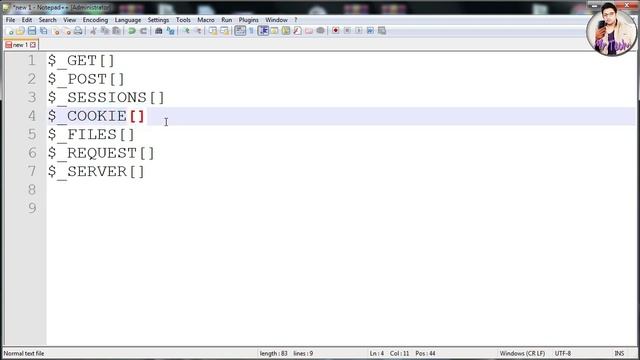The height and width of the screenshot is (360, 640).
Task: Click the "length : 83" status entry
Action: pyautogui.click(x=273, y=353)
